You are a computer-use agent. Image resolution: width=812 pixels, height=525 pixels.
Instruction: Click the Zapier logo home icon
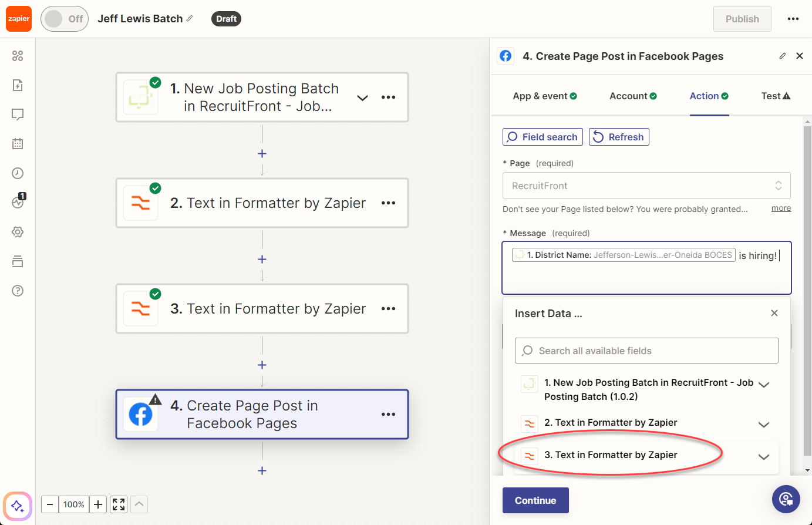click(x=19, y=19)
